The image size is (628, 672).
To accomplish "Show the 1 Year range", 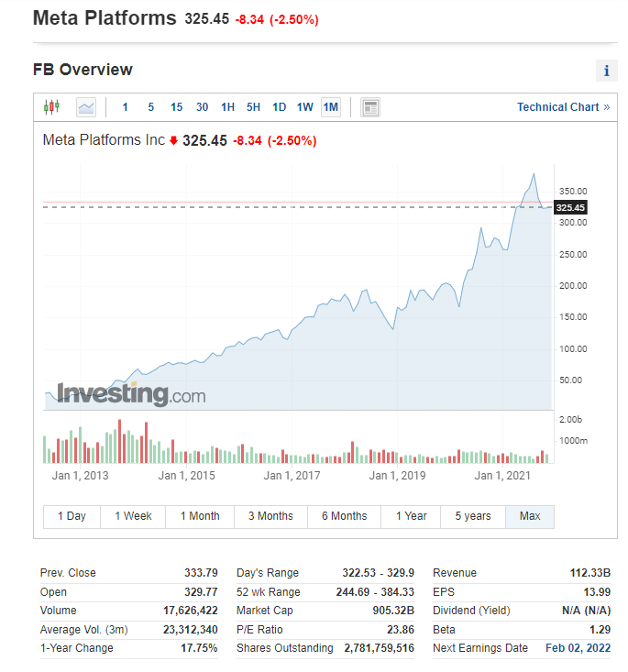I will pyautogui.click(x=411, y=516).
